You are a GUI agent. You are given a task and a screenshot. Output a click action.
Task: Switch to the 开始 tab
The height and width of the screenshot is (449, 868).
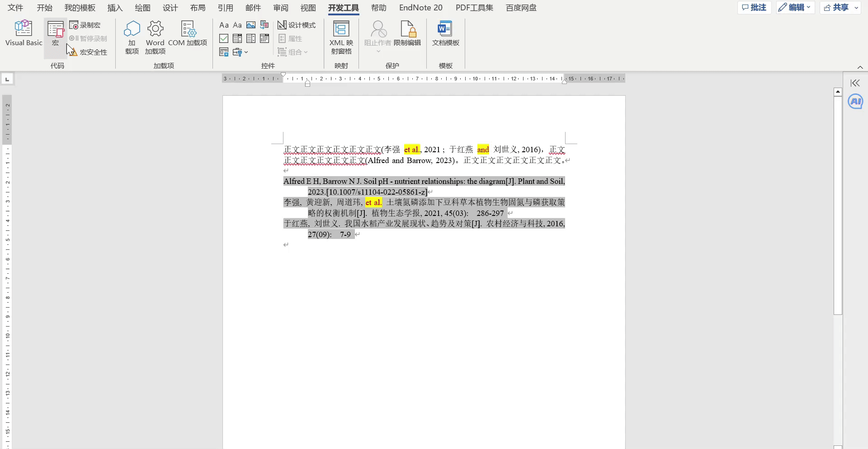(44, 8)
